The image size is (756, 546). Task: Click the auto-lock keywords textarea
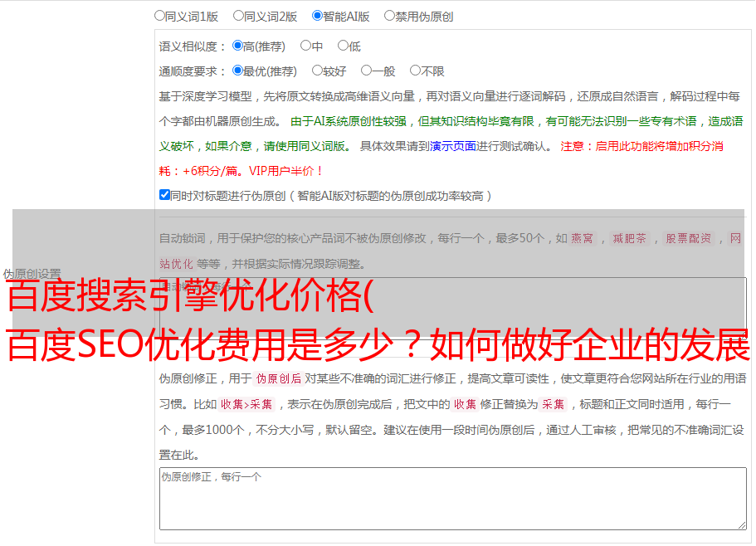coord(453,309)
